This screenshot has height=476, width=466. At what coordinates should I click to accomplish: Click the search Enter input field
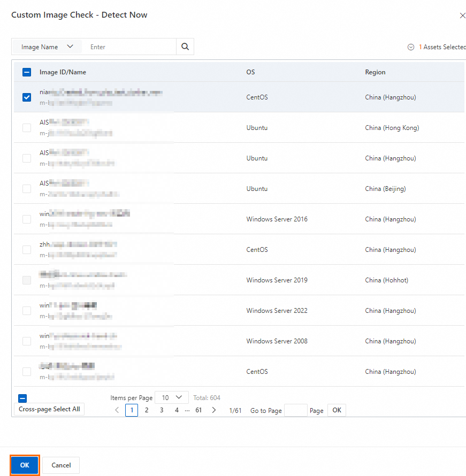click(129, 47)
